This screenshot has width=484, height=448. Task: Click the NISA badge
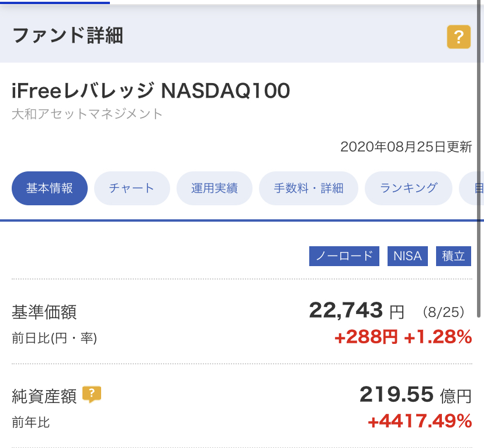(x=407, y=256)
